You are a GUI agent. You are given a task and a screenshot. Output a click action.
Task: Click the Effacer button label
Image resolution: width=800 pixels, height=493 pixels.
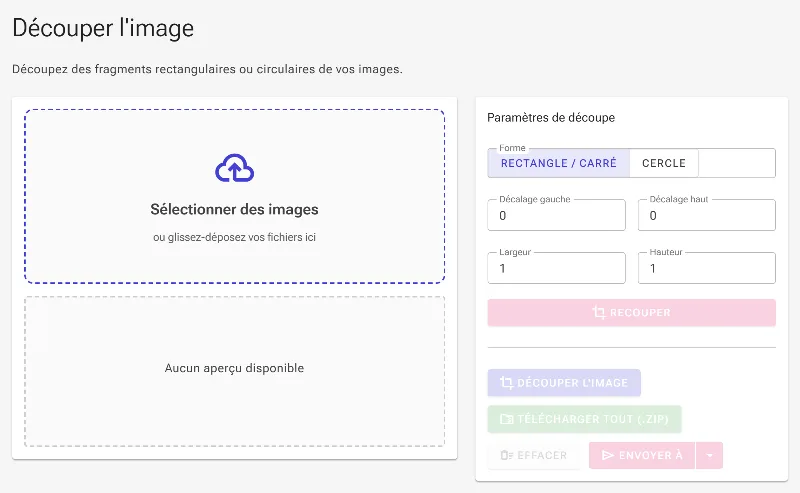click(x=542, y=455)
